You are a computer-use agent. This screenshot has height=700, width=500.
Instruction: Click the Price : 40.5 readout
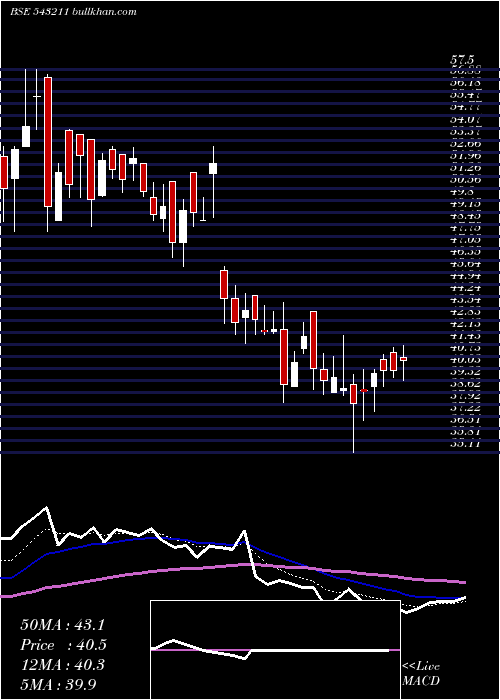tap(63, 645)
